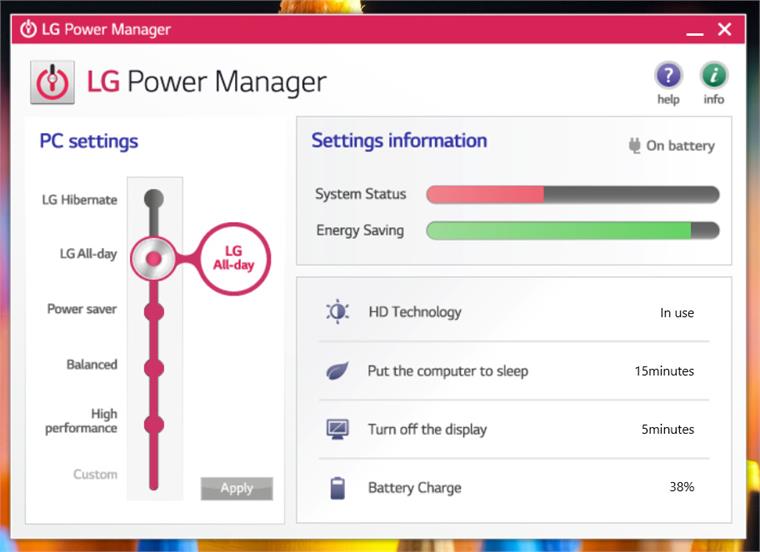Click the LG Power Manager logo icon

[52, 82]
